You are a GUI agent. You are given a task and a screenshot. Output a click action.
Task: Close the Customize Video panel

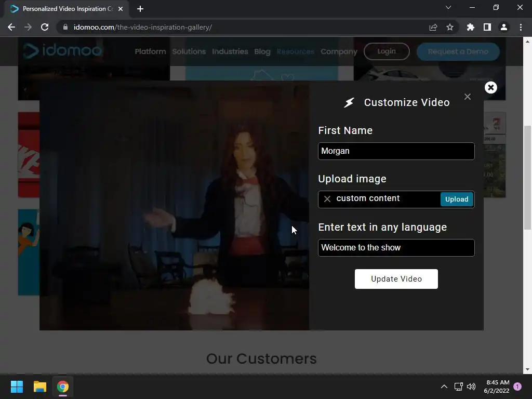pos(468,97)
